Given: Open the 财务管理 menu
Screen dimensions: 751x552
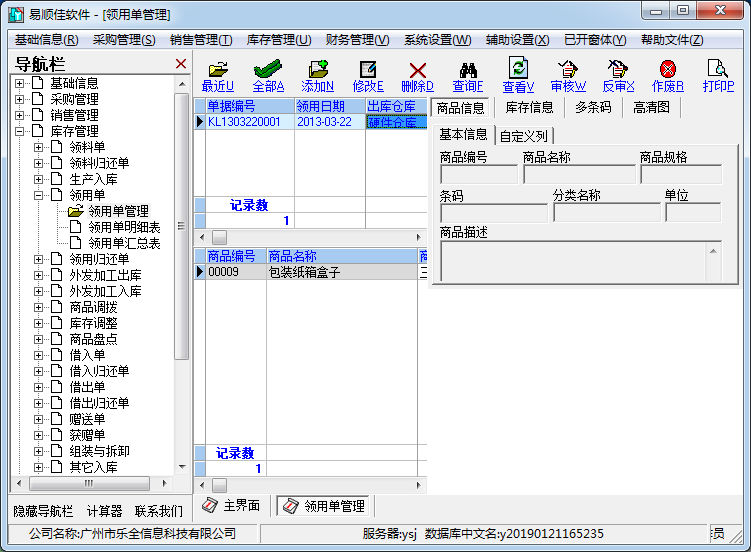Looking at the screenshot, I should [x=357, y=40].
